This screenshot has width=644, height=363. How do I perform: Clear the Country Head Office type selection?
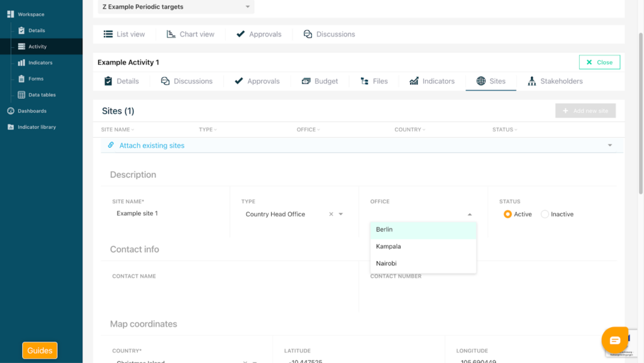click(x=331, y=215)
